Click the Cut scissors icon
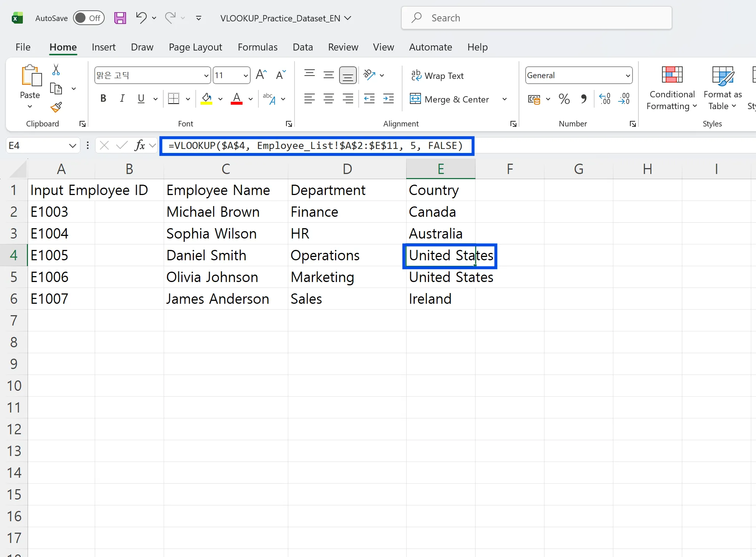Viewport: 756px width, 557px height. pyautogui.click(x=56, y=69)
